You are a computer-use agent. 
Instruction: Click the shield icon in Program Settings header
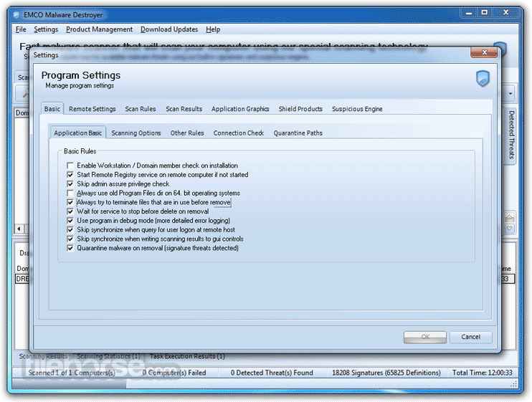[x=483, y=78]
